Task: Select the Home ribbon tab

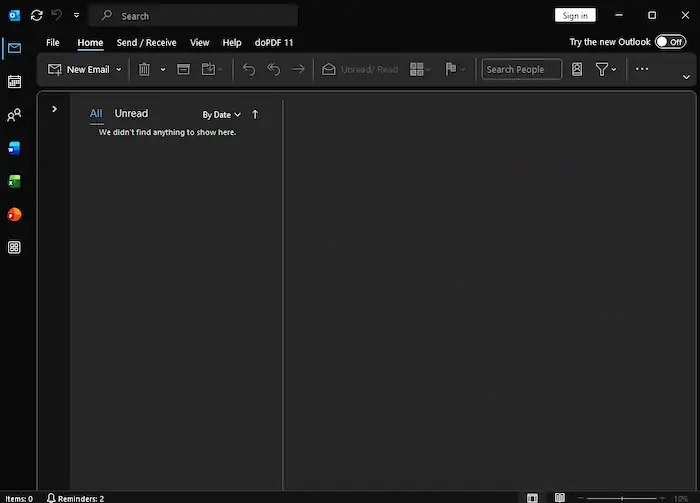Action: 90,42
